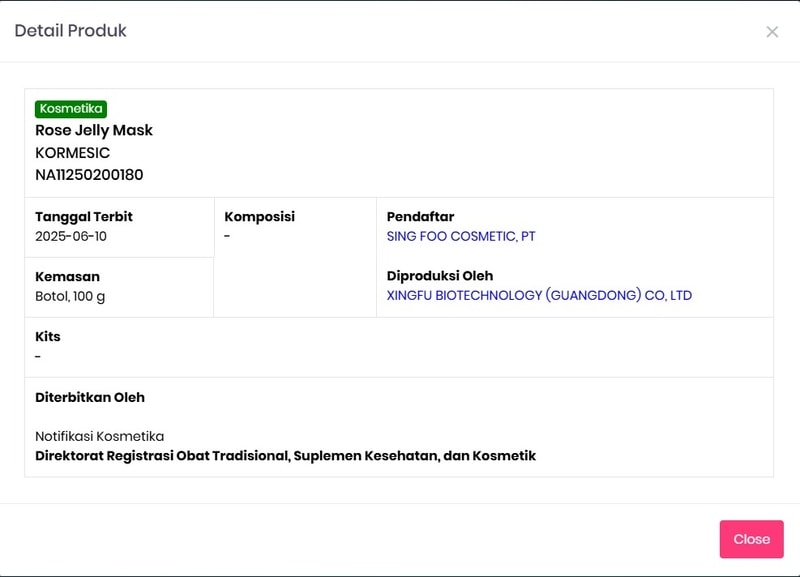The image size is (800, 577).
Task: Select the packaging value Botol, 100 g
Action: [70, 296]
